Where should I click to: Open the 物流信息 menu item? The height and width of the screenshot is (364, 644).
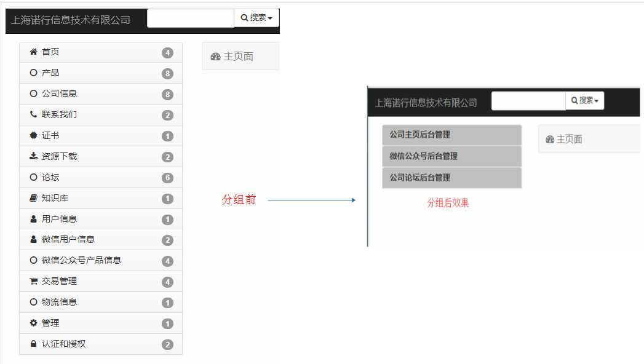tap(101, 303)
